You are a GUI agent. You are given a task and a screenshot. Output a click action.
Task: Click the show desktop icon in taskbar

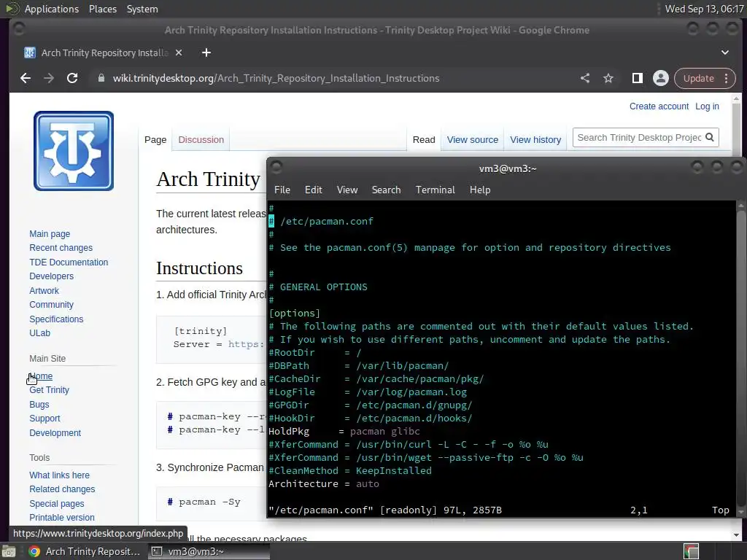[x=9, y=551]
